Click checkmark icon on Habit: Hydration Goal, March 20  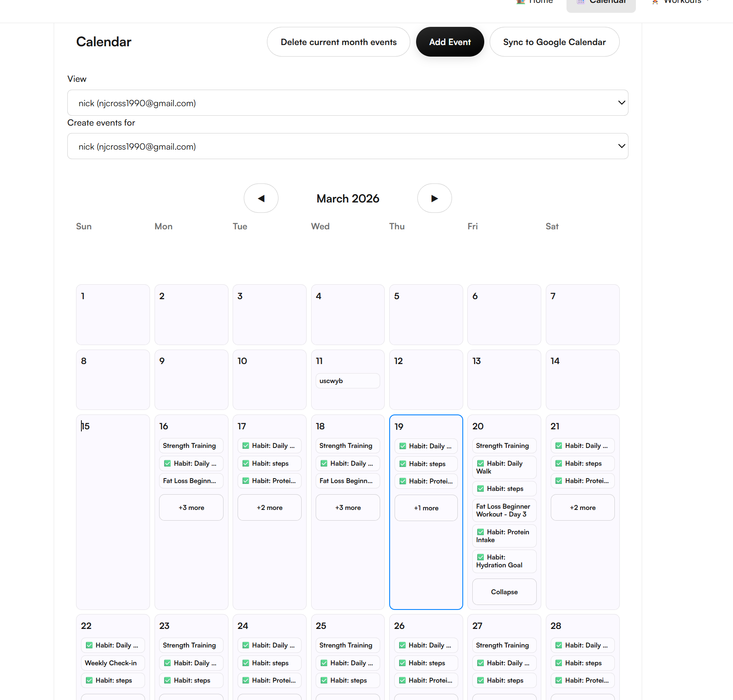[x=481, y=557]
